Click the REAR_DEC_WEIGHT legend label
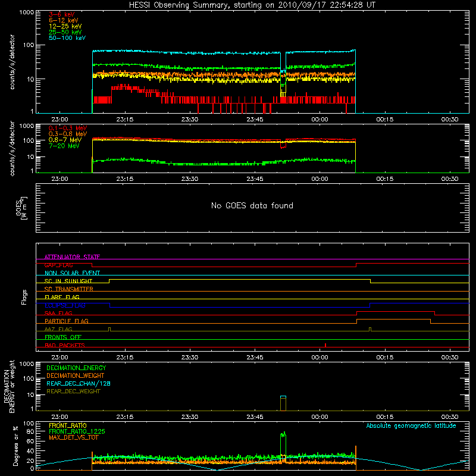The image size is (476, 476). 73,392
